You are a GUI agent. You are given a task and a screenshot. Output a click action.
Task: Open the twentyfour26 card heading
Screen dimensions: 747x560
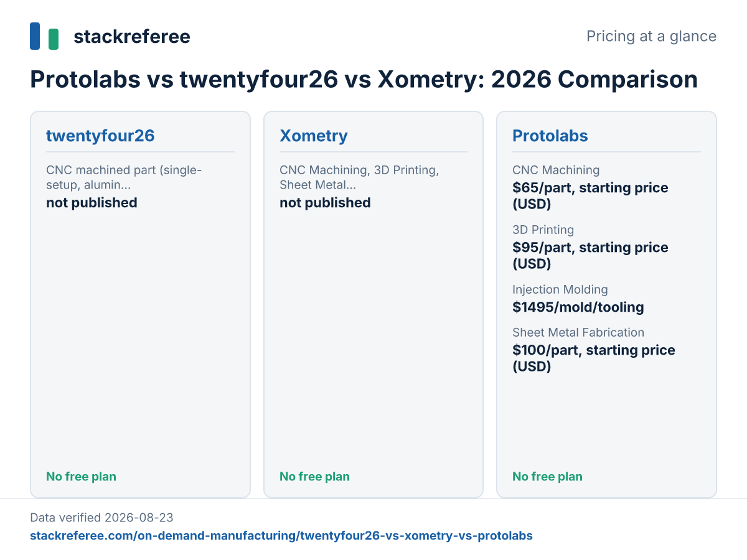pyautogui.click(x=100, y=136)
